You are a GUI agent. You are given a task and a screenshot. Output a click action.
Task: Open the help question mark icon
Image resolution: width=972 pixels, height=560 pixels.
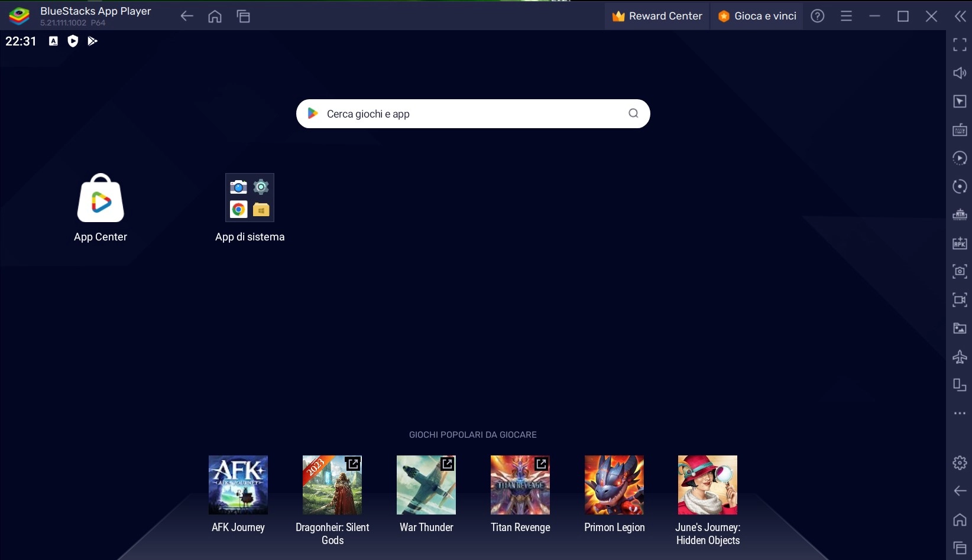[x=818, y=16]
